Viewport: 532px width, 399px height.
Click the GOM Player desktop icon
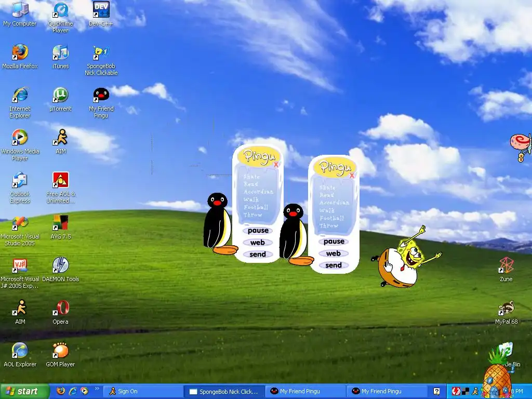[60, 354]
